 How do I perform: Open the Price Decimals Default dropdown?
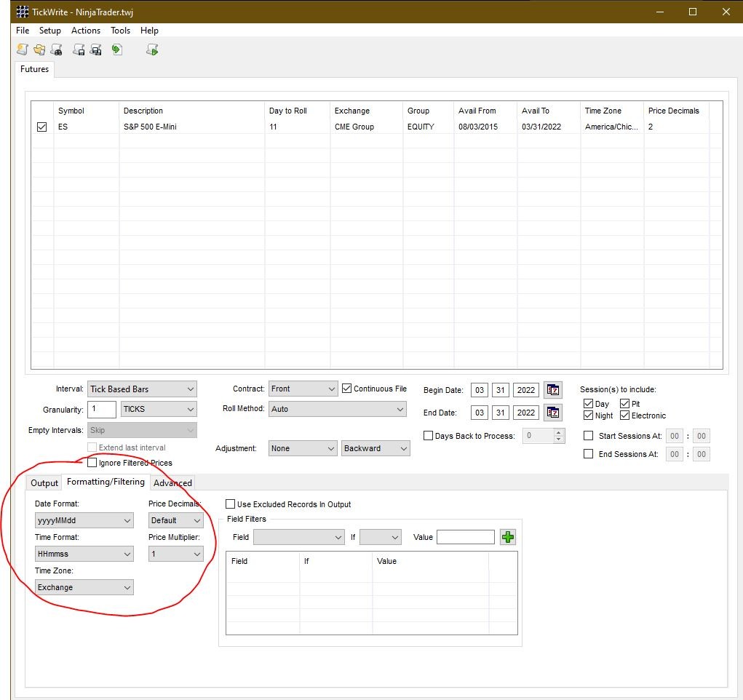[176, 520]
